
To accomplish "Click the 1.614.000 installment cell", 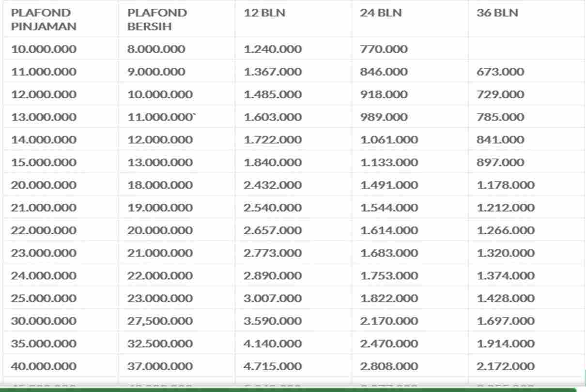I will pyautogui.click(x=389, y=230).
